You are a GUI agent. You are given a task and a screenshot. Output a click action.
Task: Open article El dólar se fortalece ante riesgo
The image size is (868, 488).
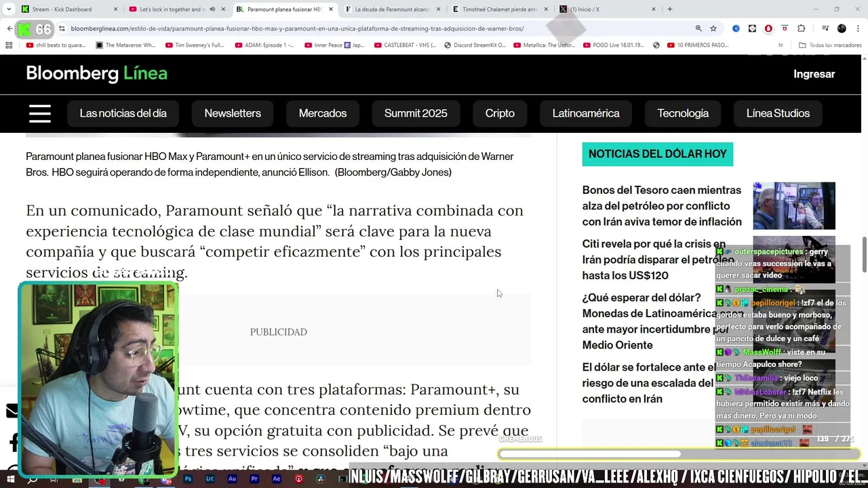click(650, 383)
